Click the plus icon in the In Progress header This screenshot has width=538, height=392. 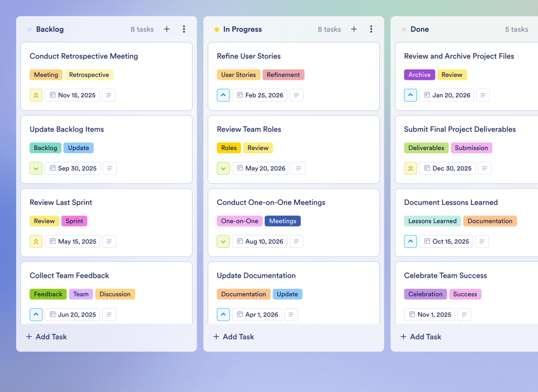[x=354, y=29]
